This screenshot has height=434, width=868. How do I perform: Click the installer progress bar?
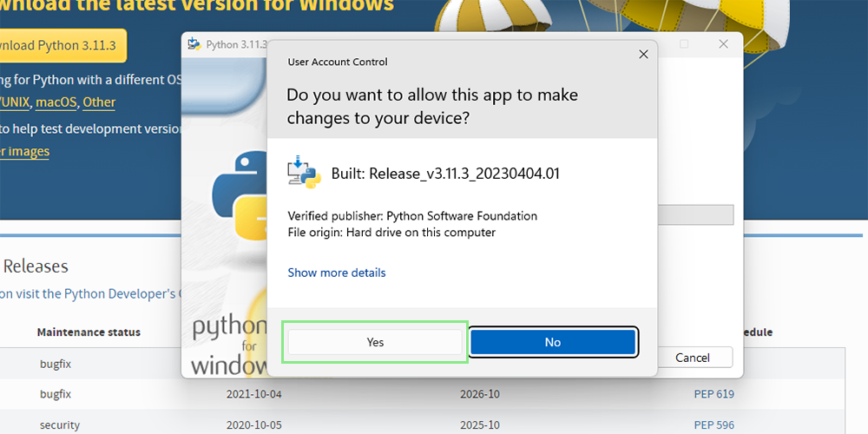695,214
